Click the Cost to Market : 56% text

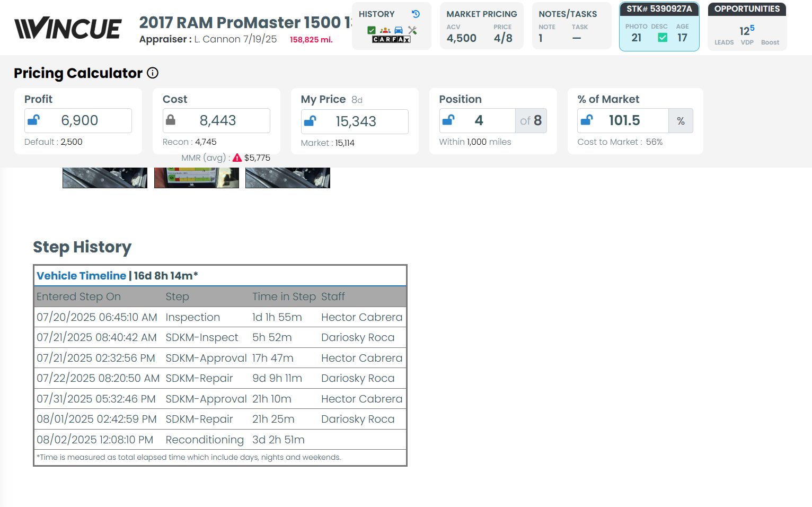[x=620, y=142]
